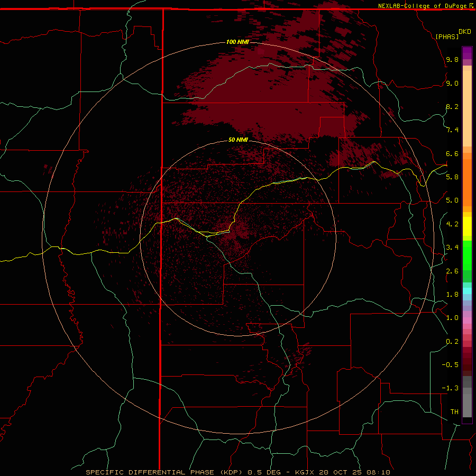Image resolution: width=476 pixels, height=476 pixels.
Task: Click the 4.2 scale value
Action: [x=452, y=224]
